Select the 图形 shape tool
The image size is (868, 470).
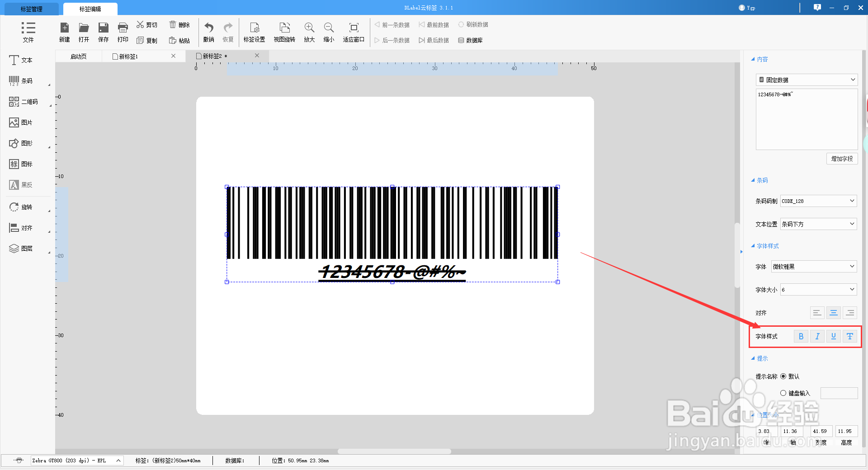click(21, 143)
